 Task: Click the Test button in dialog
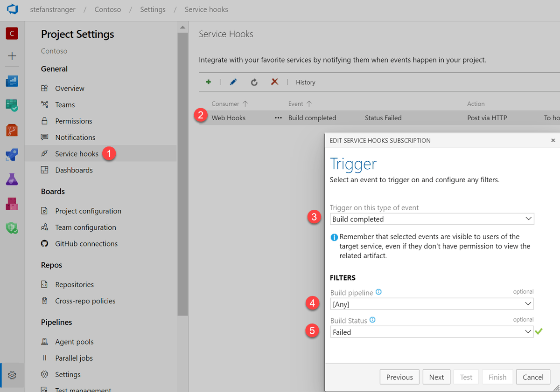point(466,377)
